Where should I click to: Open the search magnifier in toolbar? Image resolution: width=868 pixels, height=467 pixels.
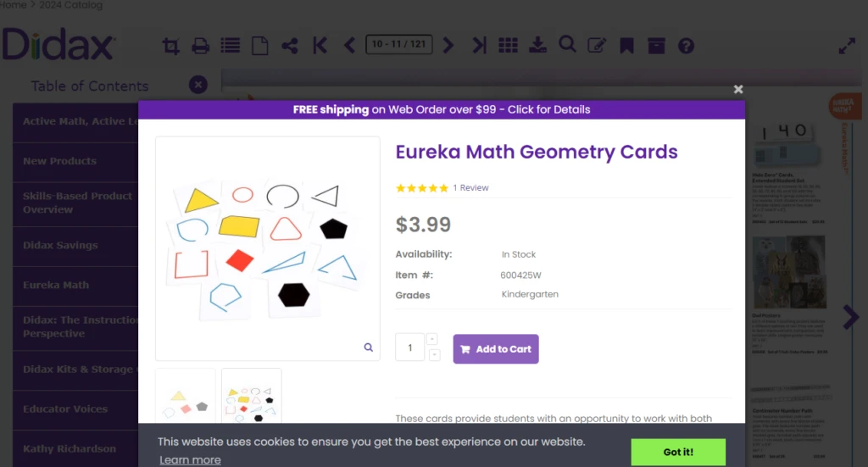click(567, 44)
